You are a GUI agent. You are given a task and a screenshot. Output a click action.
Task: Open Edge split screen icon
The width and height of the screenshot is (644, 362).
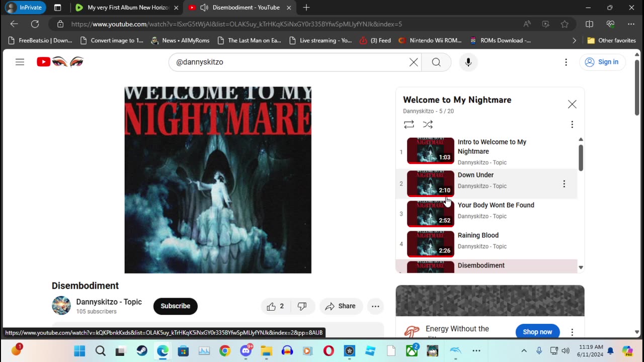point(590,24)
